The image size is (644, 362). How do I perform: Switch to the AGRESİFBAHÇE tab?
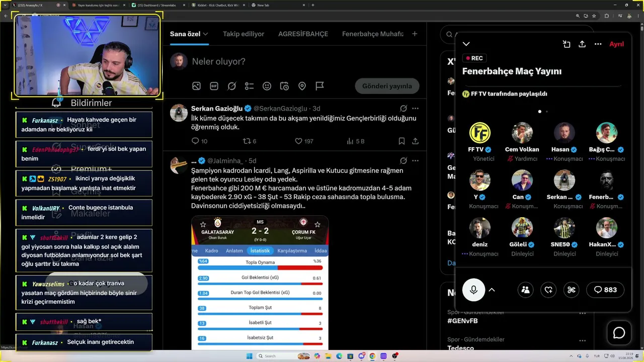pos(303,34)
